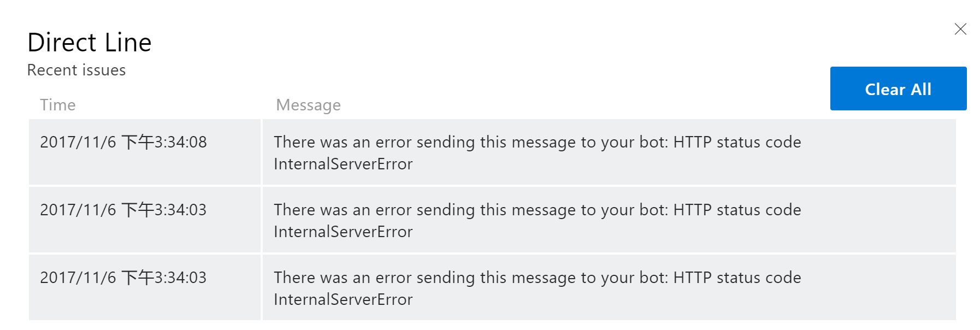Viewport: 980px width, 330px height.
Task: Select the second error message text
Action: (537, 220)
